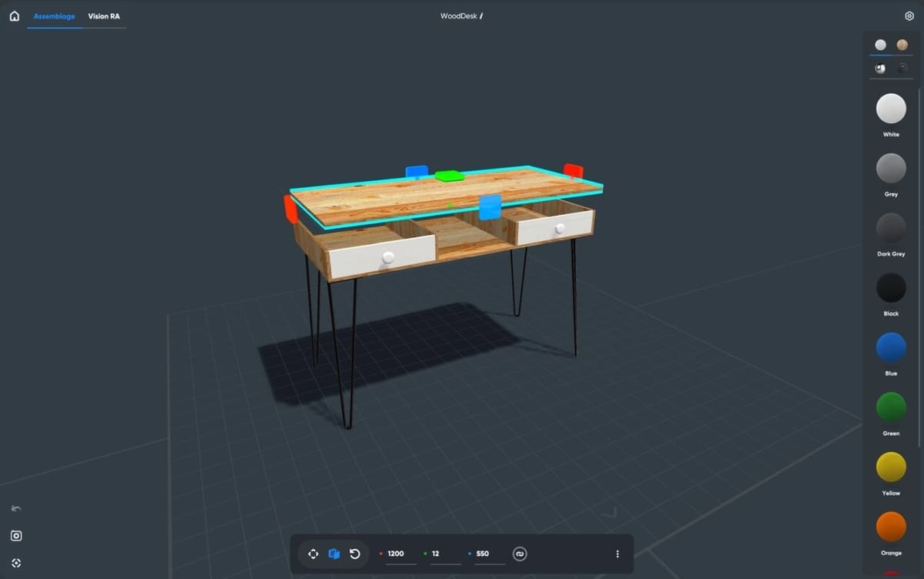The image size is (924, 579).
Task: Click the front-right hairpin leg
Action: coord(574,297)
